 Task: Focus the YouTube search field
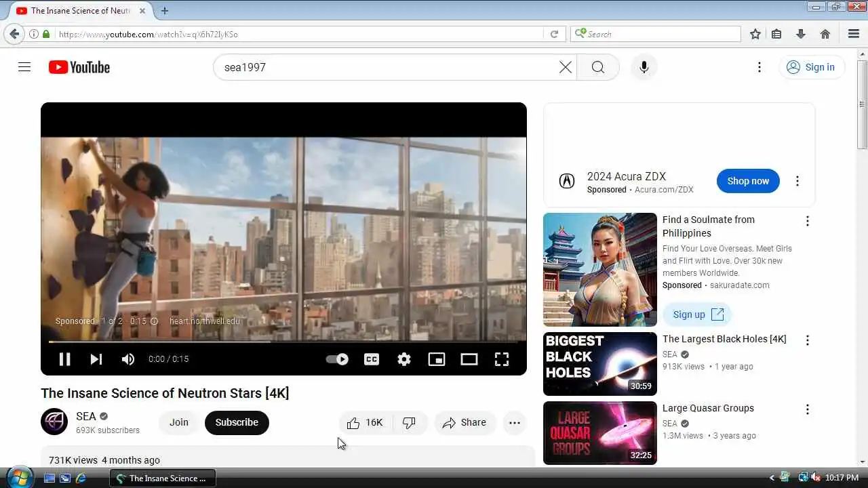tap(395, 67)
